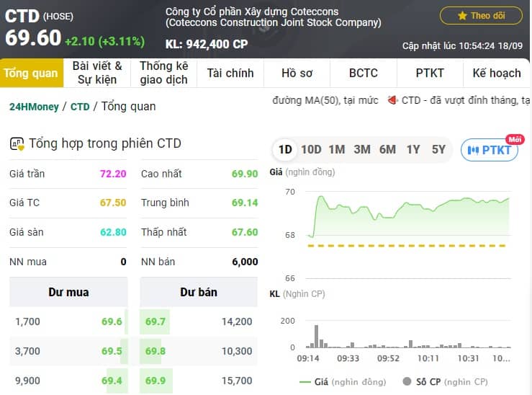Click the bid price 69.4

click(x=112, y=381)
